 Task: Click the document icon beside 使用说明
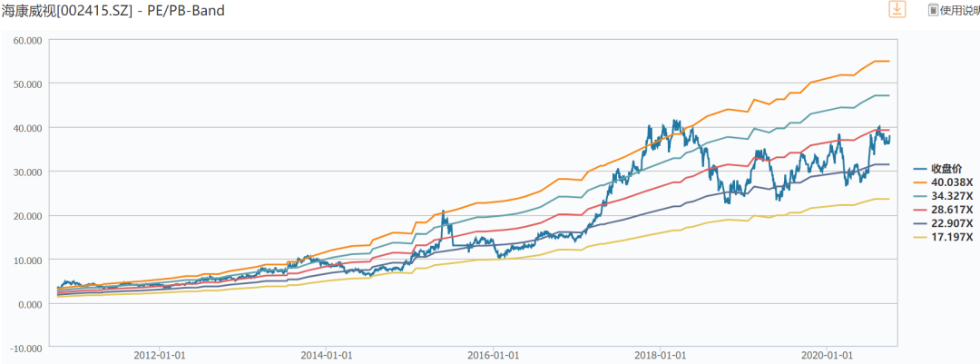(x=933, y=10)
